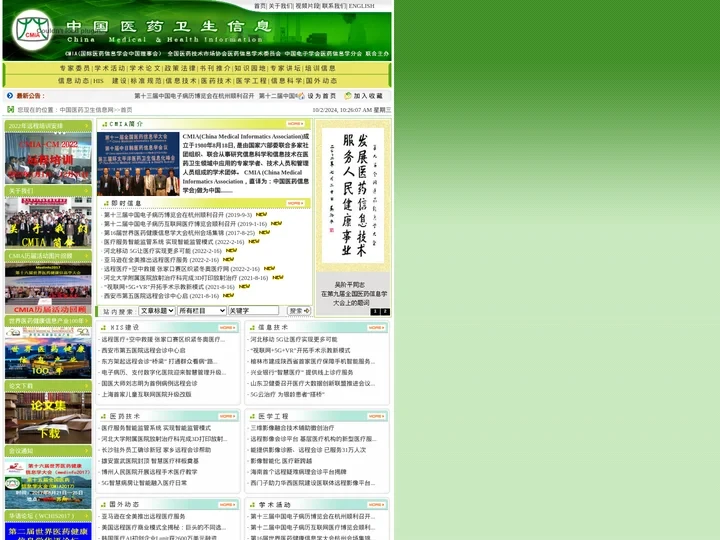720x540 pixels.
Task: Click the 关键字 search input field
Action: tap(253, 311)
